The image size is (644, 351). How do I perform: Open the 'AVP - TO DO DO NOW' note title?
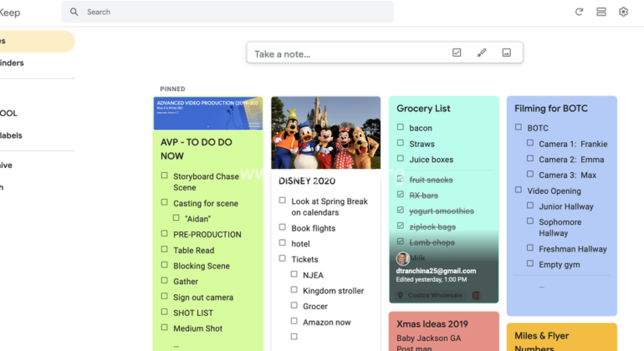click(197, 149)
